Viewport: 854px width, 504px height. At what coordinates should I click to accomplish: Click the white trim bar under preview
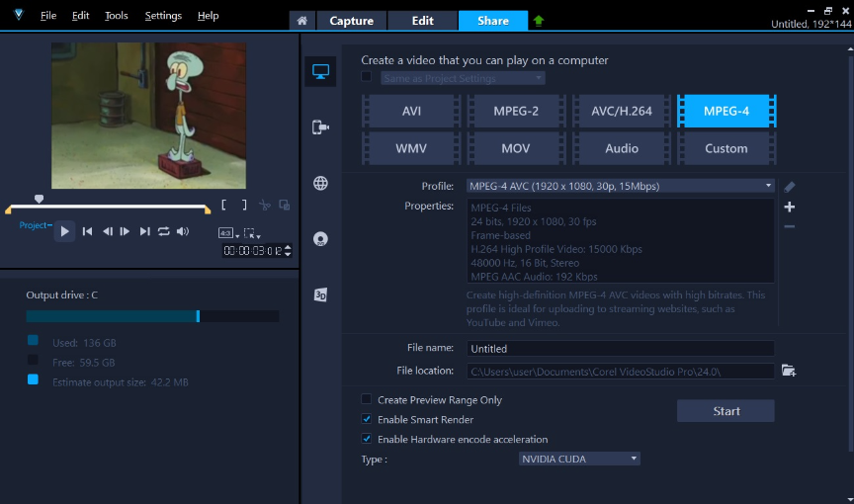[108, 208]
